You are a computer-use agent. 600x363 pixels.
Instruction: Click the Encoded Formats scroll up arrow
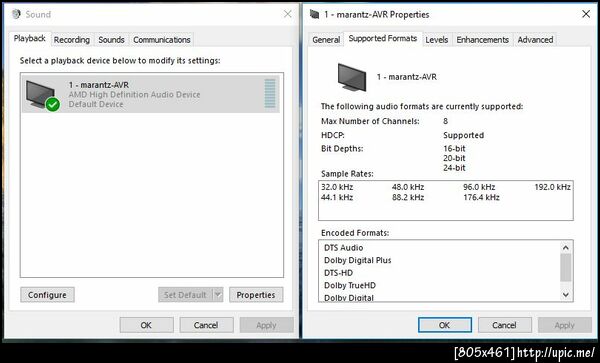pos(566,248)
